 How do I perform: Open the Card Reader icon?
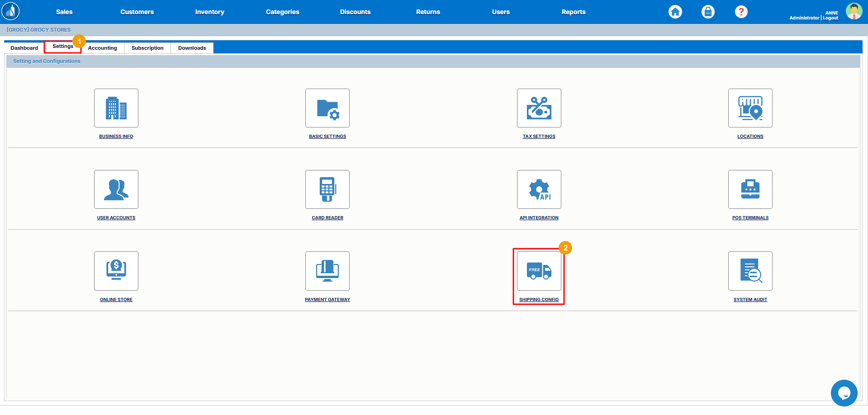coord(327,189)
